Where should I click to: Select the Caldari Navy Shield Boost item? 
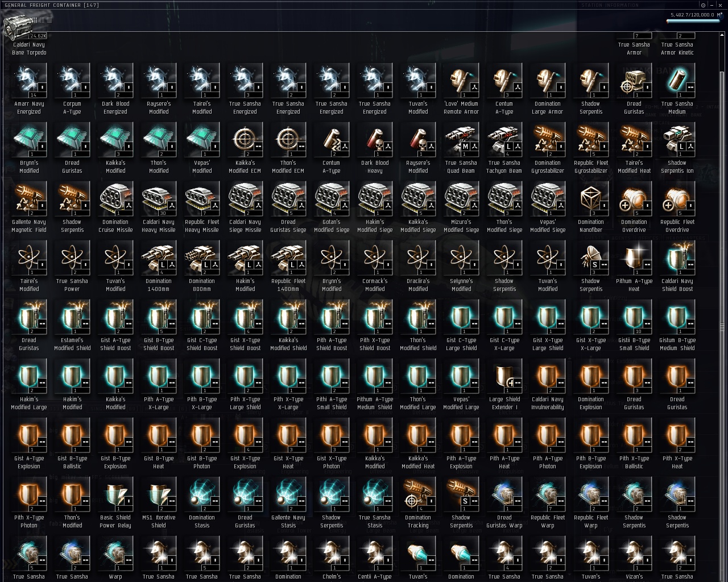point(677,267)
